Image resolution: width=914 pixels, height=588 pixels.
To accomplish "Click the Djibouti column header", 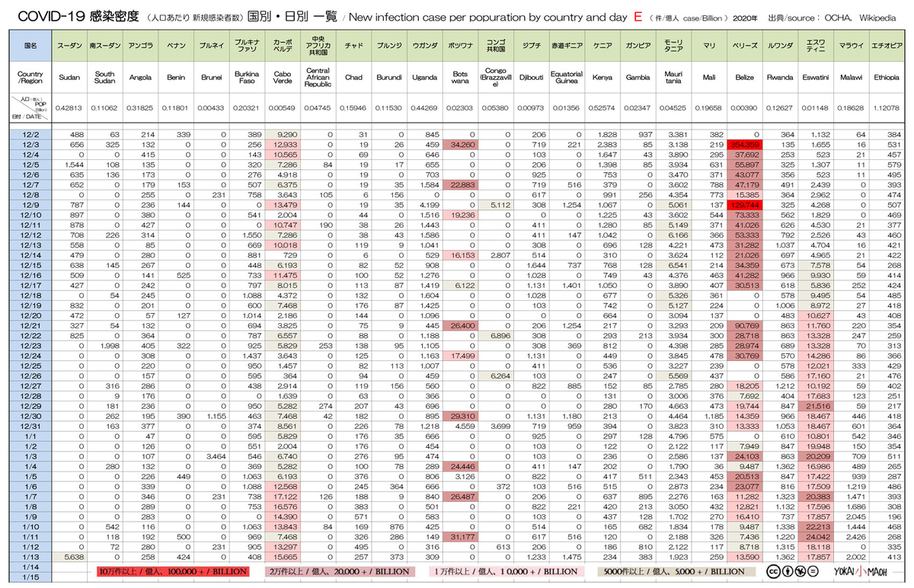I will (x=531, y=78).
